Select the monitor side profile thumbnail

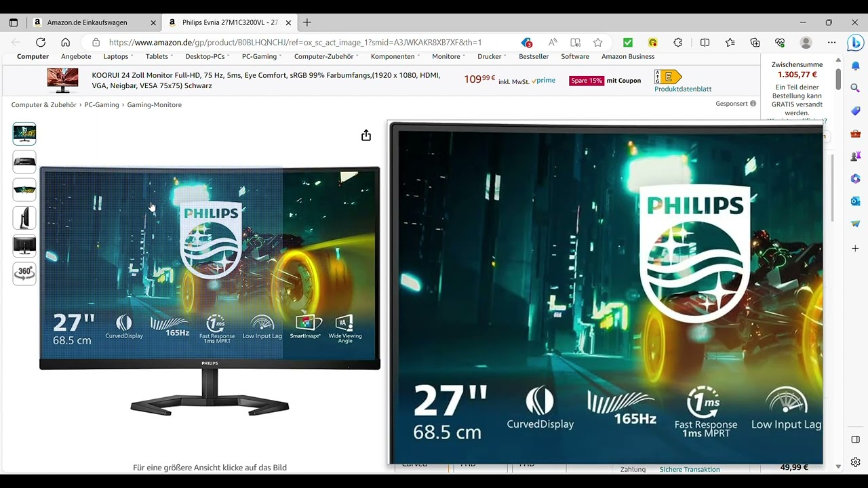pos(24,218)
